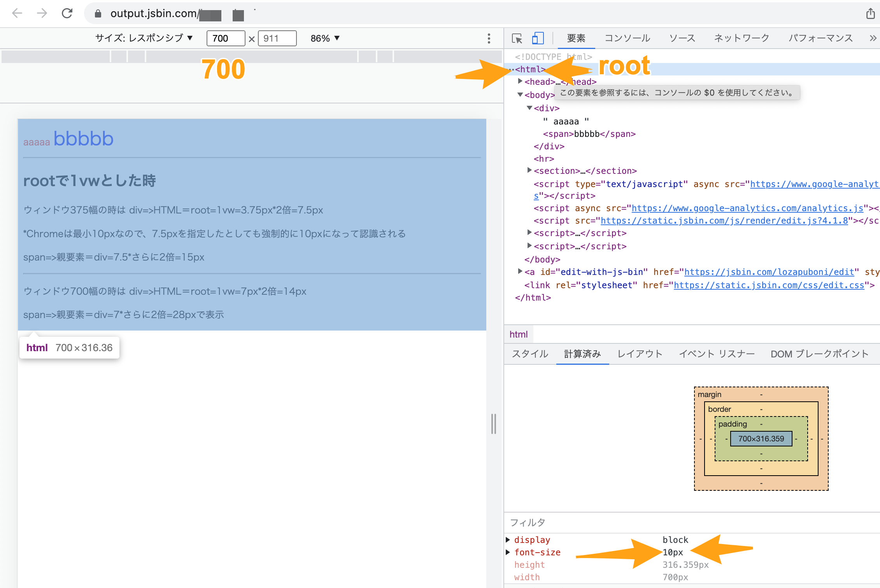The height and width of the screenshot is (588, 880).
Task: Switch to the ソース tab
Action: pos(682,38)
